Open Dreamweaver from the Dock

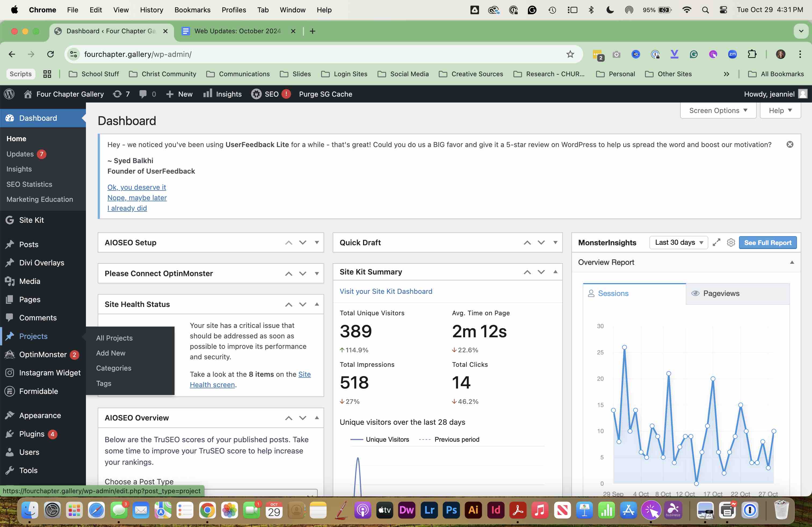coord(407,510)
